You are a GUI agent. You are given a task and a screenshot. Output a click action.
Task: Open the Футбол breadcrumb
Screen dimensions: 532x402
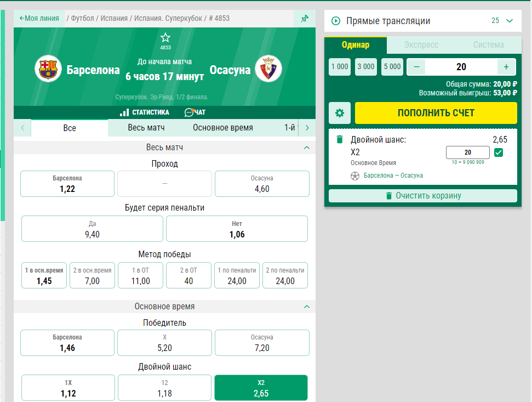tap(82, 18)
